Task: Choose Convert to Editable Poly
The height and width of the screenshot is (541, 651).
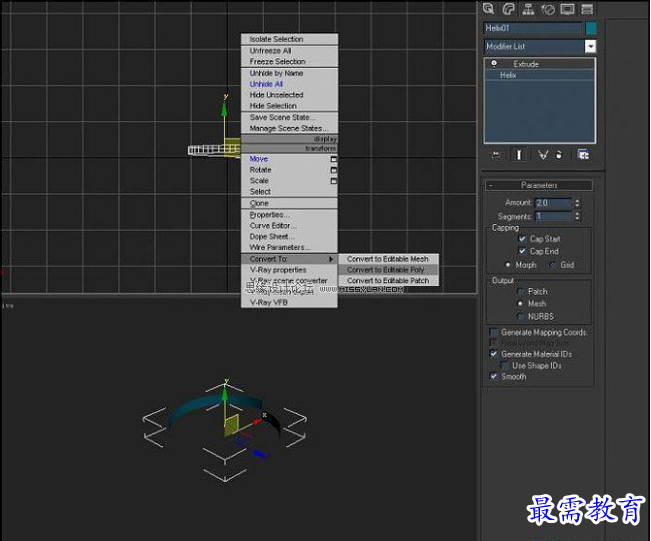Action: [x=388, y=270]
